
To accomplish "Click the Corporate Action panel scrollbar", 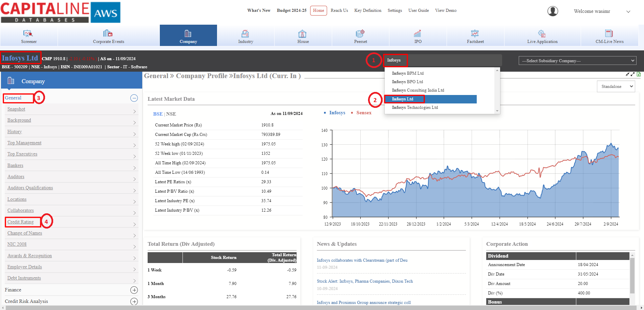I will pyautogui.click(x=632, y=276).
